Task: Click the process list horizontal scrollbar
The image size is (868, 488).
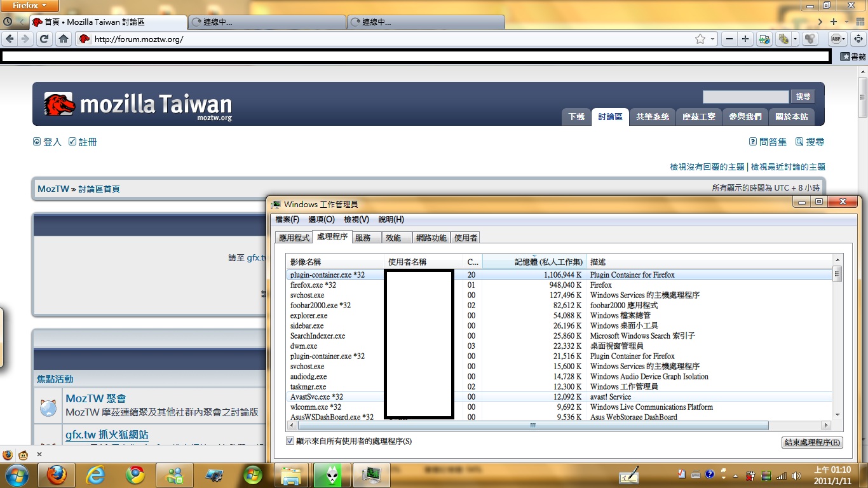Action: (x=532, y=425)
